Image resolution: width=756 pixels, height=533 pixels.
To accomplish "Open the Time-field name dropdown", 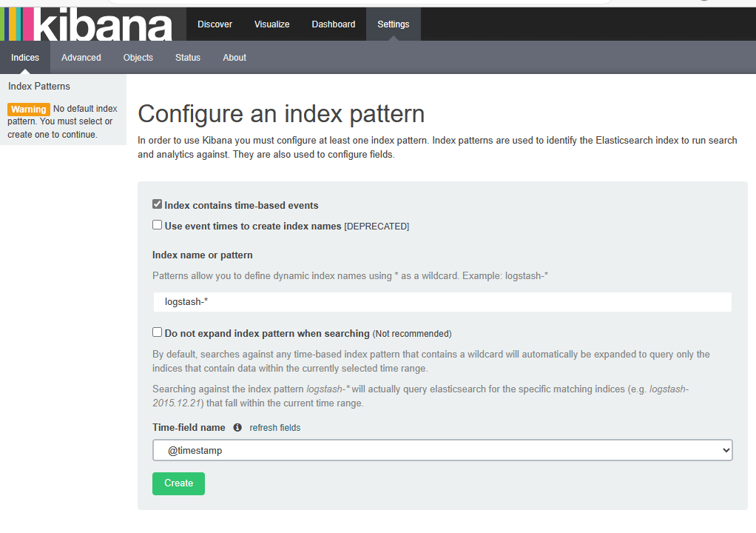I will point(442,450).
